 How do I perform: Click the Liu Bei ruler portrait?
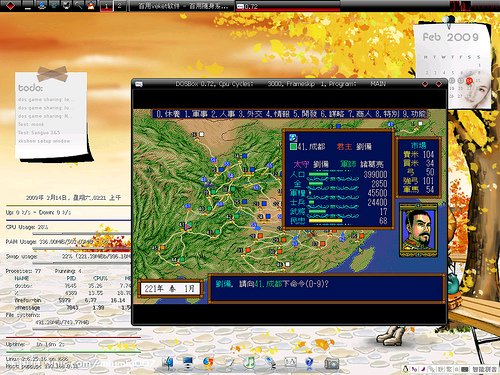[419, 230]
